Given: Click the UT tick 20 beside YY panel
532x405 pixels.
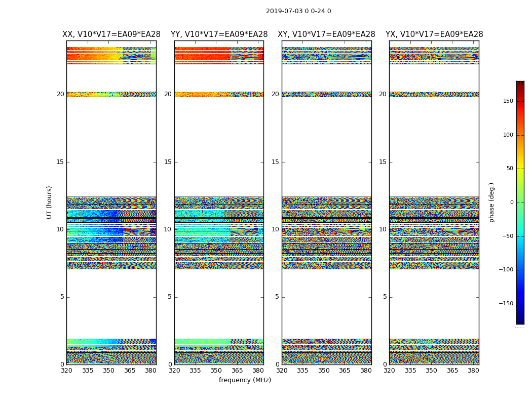Looking at the screenshot, I should 168,94.
